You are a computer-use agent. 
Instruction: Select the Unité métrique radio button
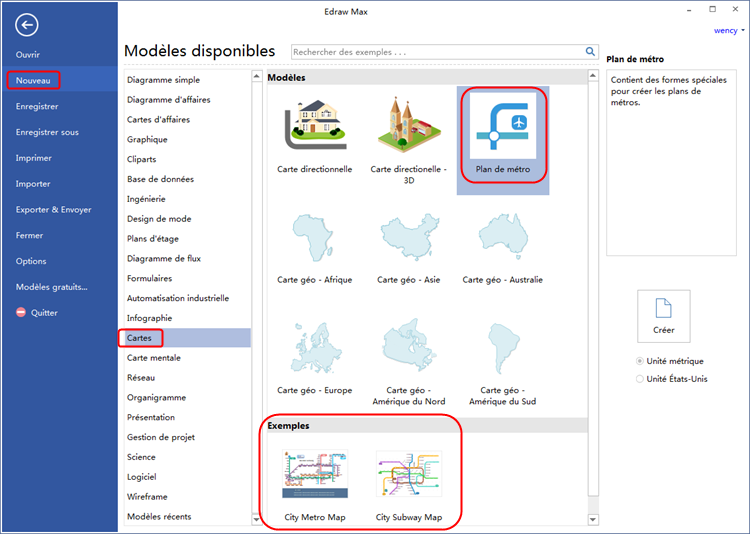pos(640,361)
